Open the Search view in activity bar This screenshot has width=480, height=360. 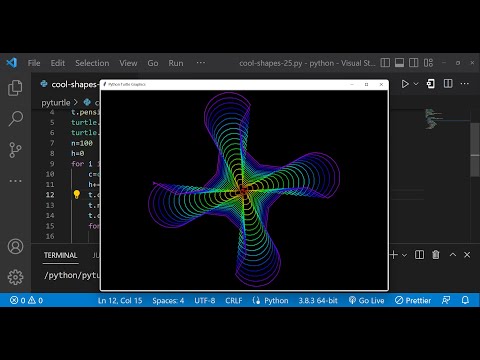pyautogui.click(x=15, y=118)
